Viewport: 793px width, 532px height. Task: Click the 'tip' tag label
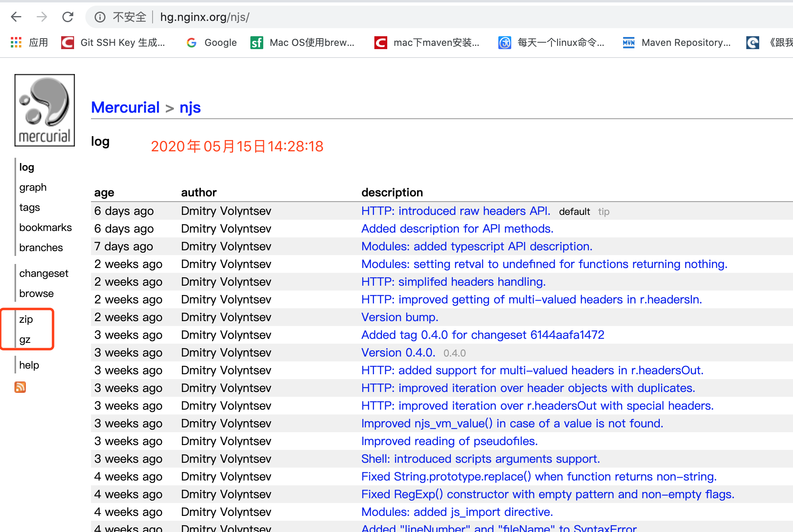coord(603,212)
